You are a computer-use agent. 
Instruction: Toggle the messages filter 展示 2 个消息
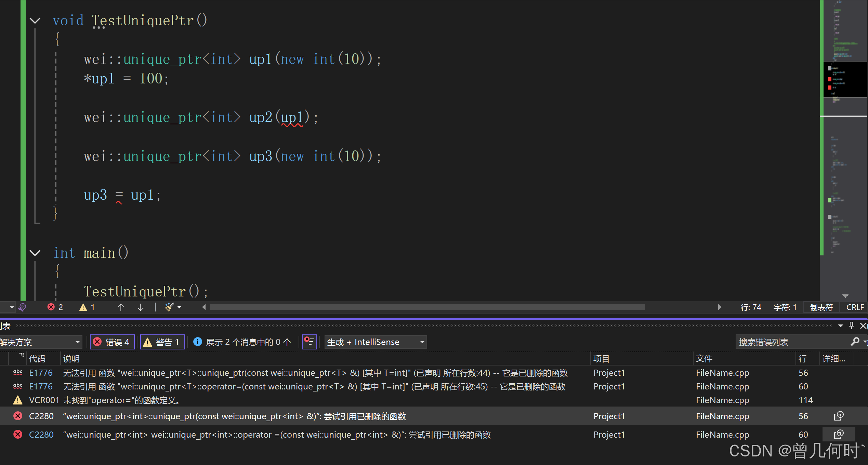[x=243, y=342]
